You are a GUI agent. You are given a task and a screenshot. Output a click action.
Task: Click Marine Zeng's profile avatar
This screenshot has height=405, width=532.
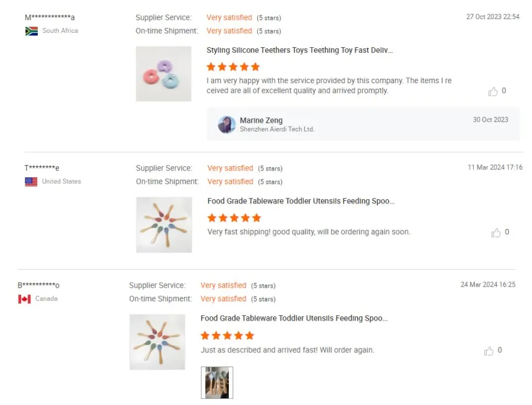(x=226, y=125)
